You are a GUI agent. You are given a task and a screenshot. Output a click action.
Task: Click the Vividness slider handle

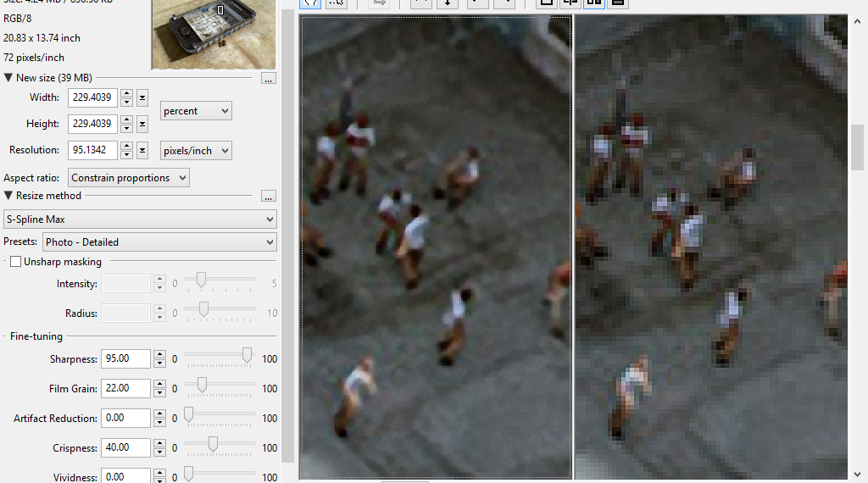[x=189, y=475]
